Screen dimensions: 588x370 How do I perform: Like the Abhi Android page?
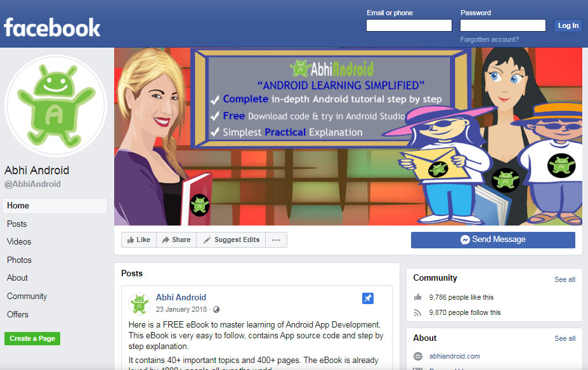coord(139,239)
